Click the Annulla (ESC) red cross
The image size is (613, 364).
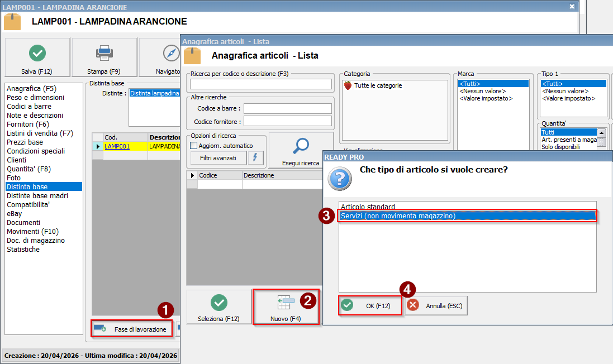(413, 305)
